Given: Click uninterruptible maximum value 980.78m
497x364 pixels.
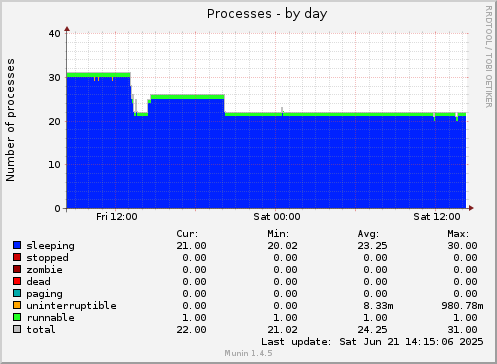Looking at the screenshot, I should coord(462,306).
